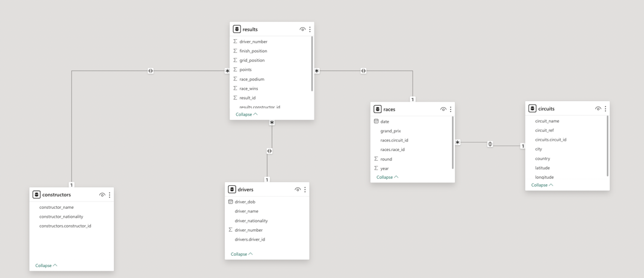Select cross-filter icon on races-circuits relationship
This screenshot has width=644, height=278.
point(490,144)
